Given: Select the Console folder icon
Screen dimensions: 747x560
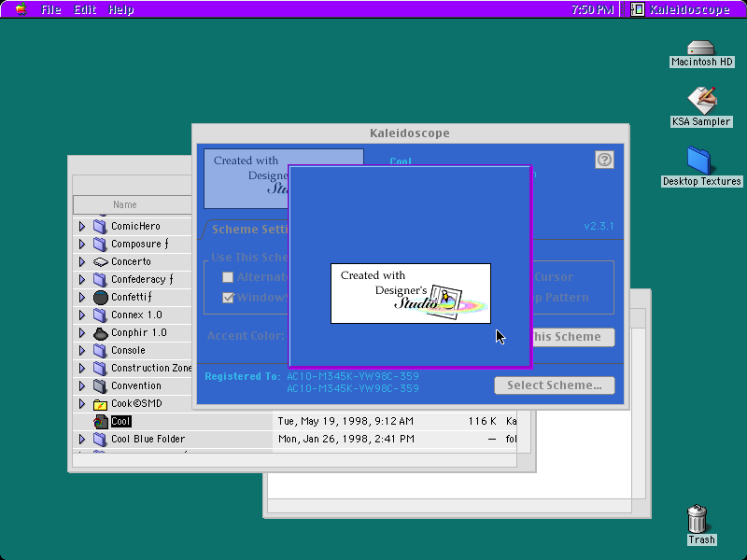Looking at the screenshot, I should [x=100, y=350].
